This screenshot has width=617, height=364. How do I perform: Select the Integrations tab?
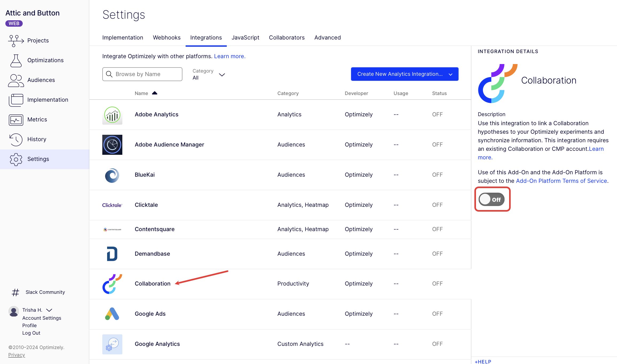pos(206,38)
